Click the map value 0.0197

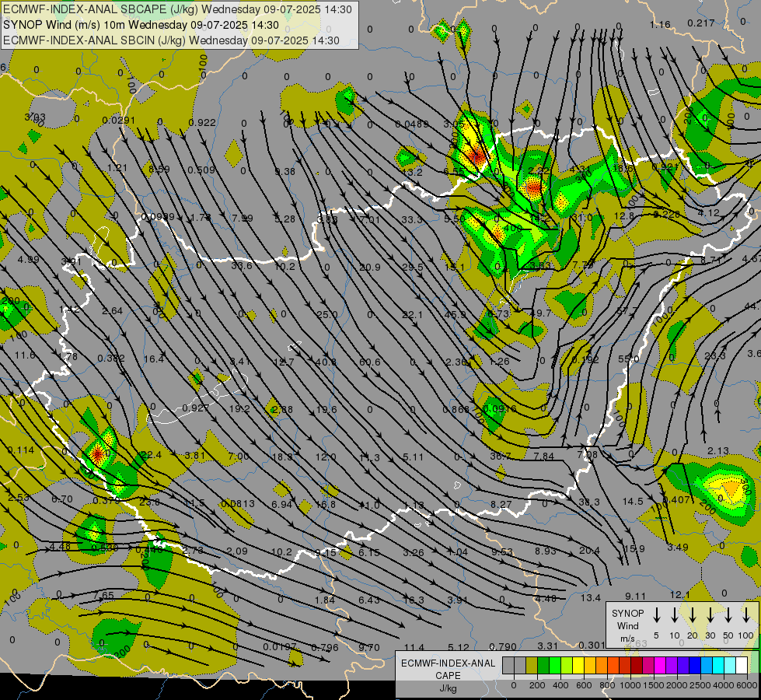(x=280, y=646)
